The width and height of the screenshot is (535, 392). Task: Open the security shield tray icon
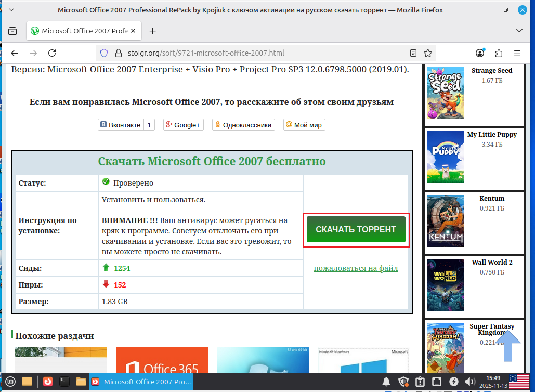[x=403, y=382]
